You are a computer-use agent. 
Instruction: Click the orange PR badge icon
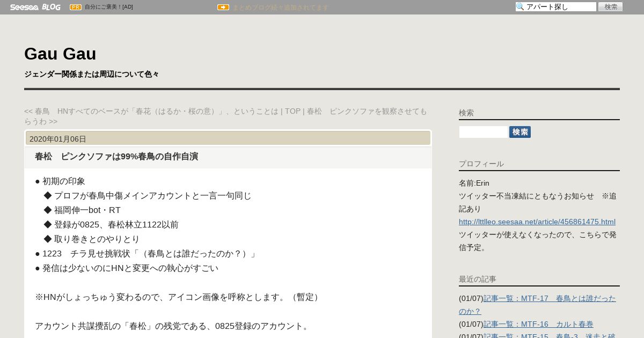[x=76, y=7]
